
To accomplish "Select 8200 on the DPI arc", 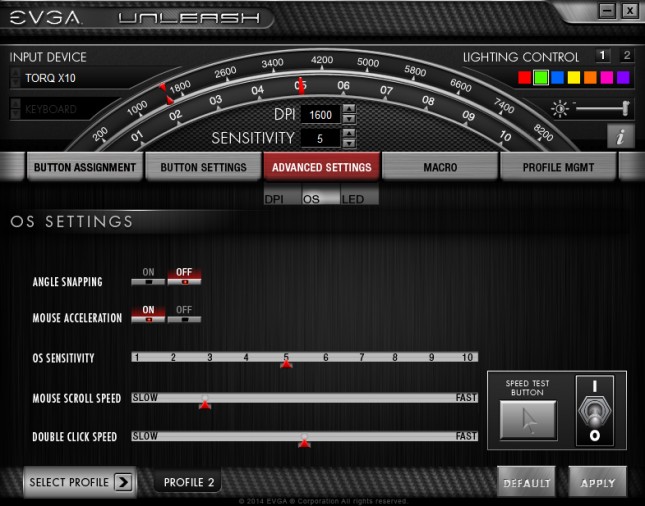I will pyautogui.click(x=543, y=133).
